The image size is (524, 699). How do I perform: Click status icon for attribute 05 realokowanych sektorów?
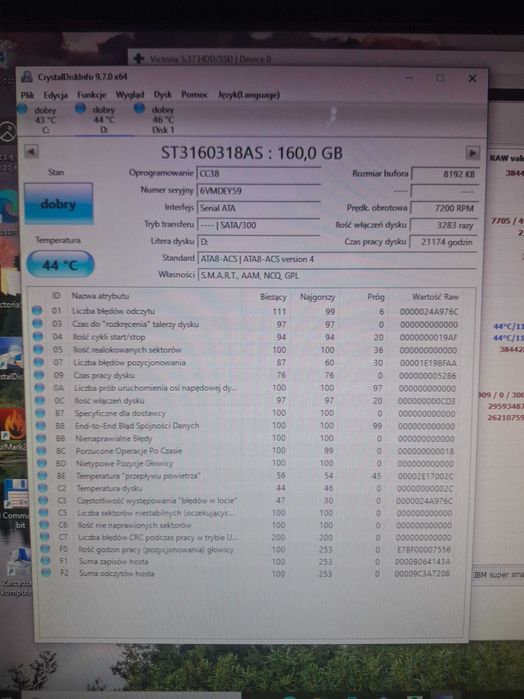coord(38,349)
